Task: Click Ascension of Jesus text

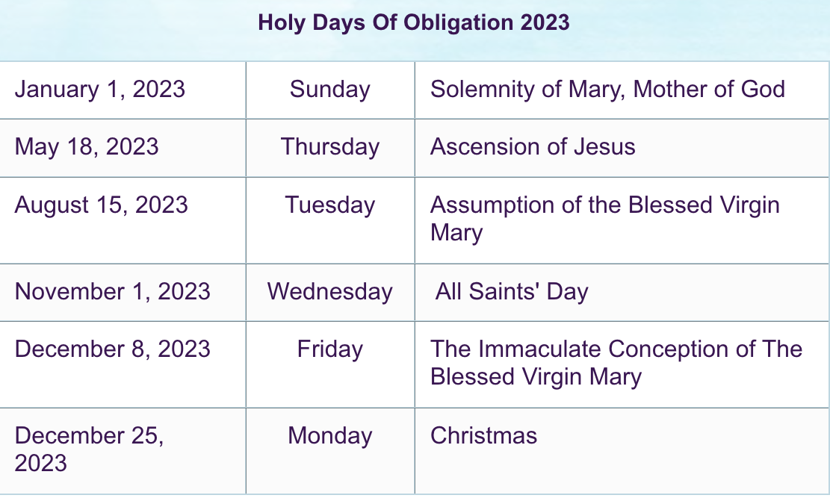Action: click(533, 146)
